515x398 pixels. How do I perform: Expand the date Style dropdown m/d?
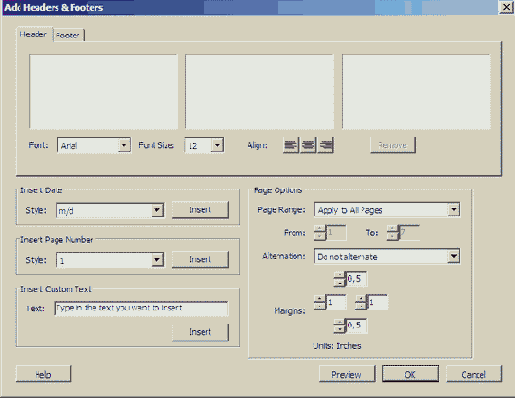pos(110,210)
